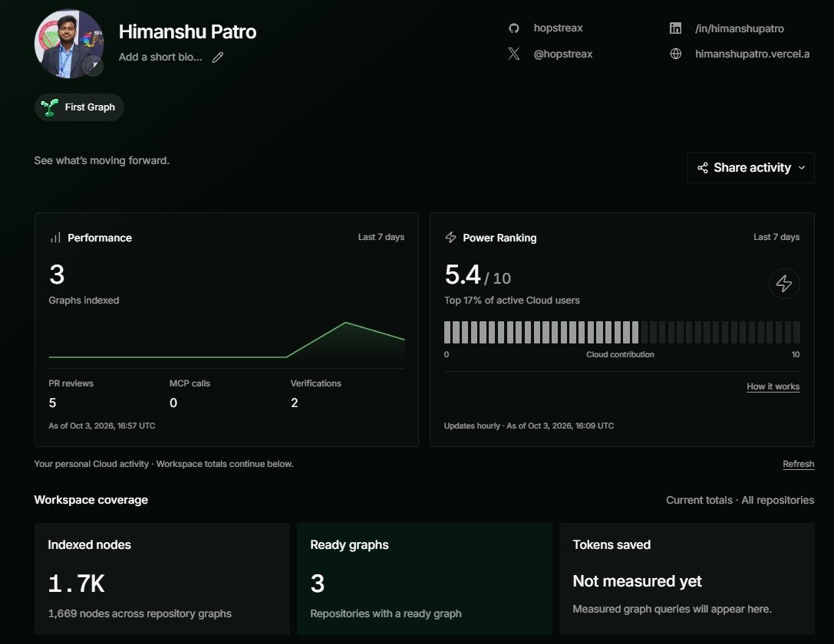Click the X logo beside @hopstreax
This screenshot has width=834, height=644.
click(513, 54)
